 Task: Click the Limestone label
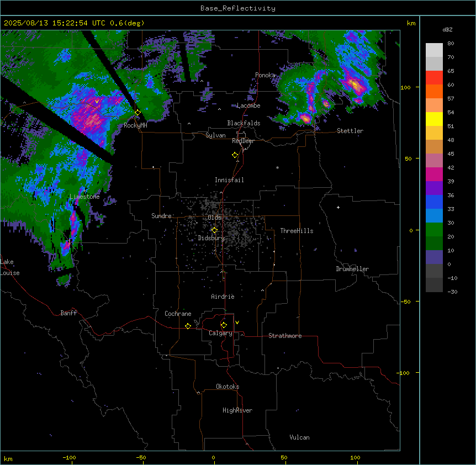pyautogui.click(x=84, y=197)
